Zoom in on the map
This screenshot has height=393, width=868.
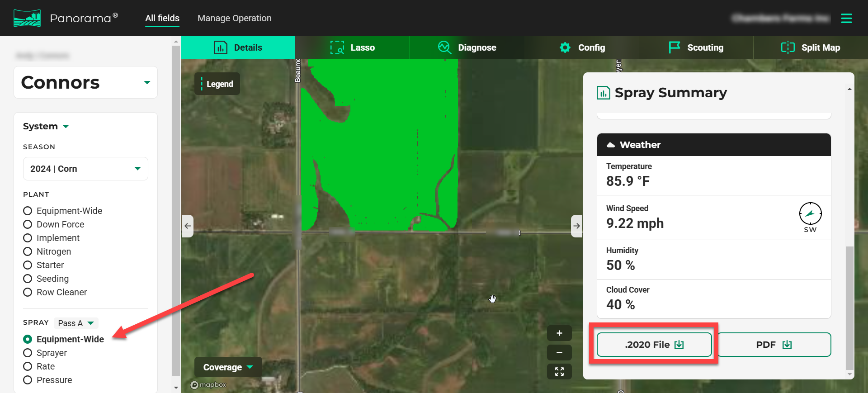tap(559, 333)
